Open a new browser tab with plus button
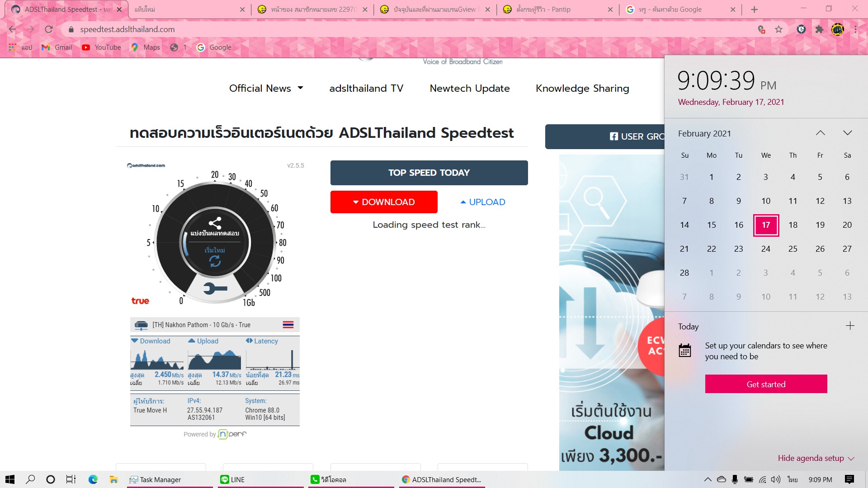 (754, 9)
